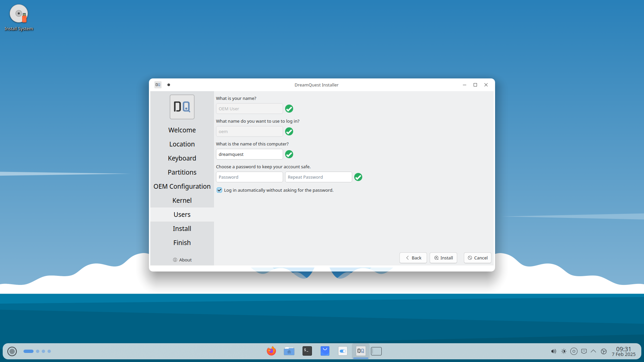Click the Password input field
Viewport: 644px width, 362px height.
click(x=250, y=177)
